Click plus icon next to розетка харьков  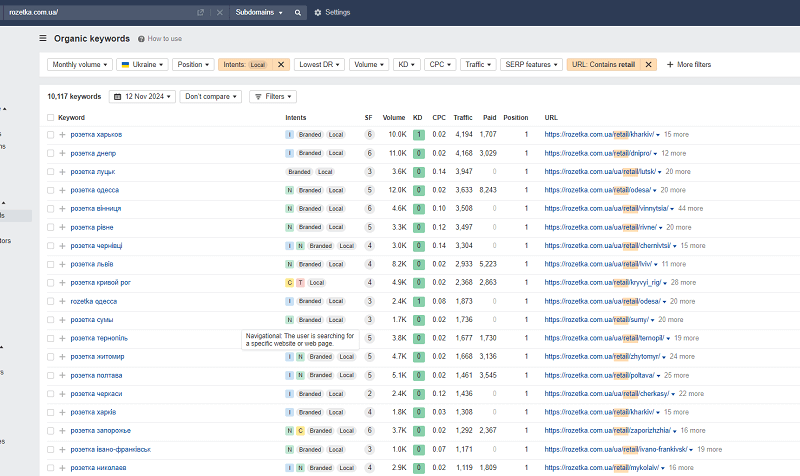coord(62,135)
